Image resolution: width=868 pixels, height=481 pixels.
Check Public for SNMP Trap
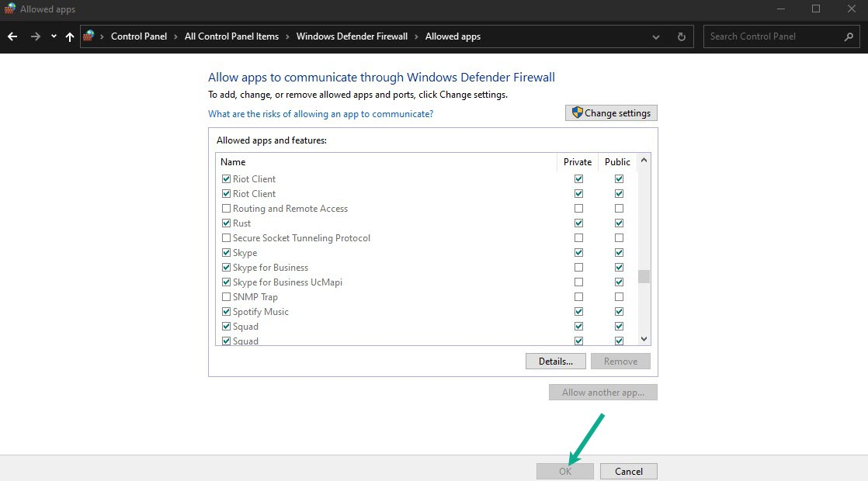[619, 297]
